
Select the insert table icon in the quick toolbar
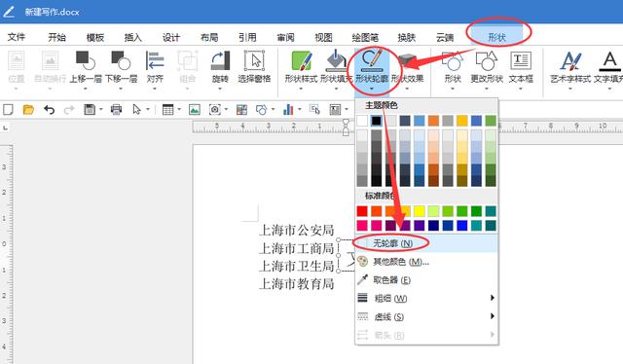coord(167,109)
